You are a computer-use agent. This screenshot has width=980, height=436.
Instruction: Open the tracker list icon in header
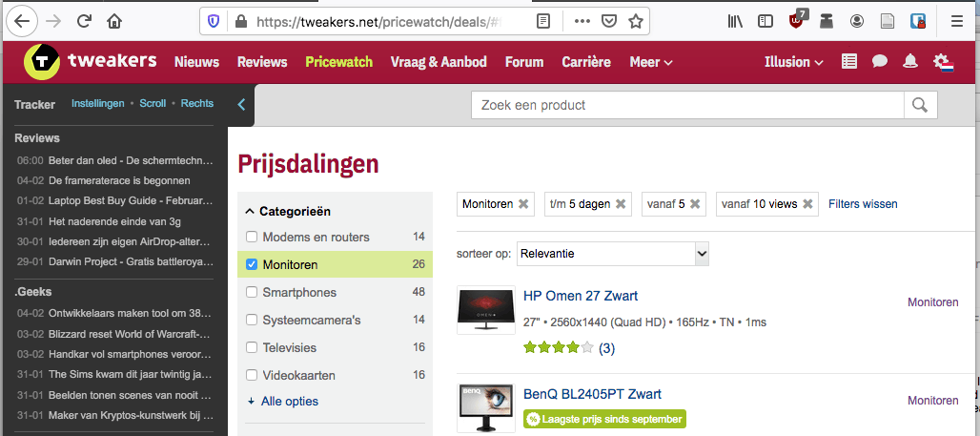pos(848,61)
